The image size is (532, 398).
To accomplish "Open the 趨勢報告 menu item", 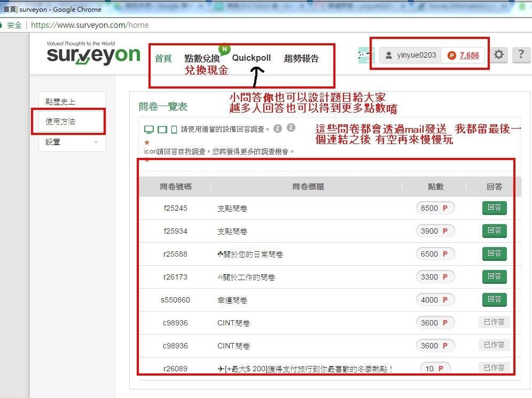I will [x=301, y=58].
